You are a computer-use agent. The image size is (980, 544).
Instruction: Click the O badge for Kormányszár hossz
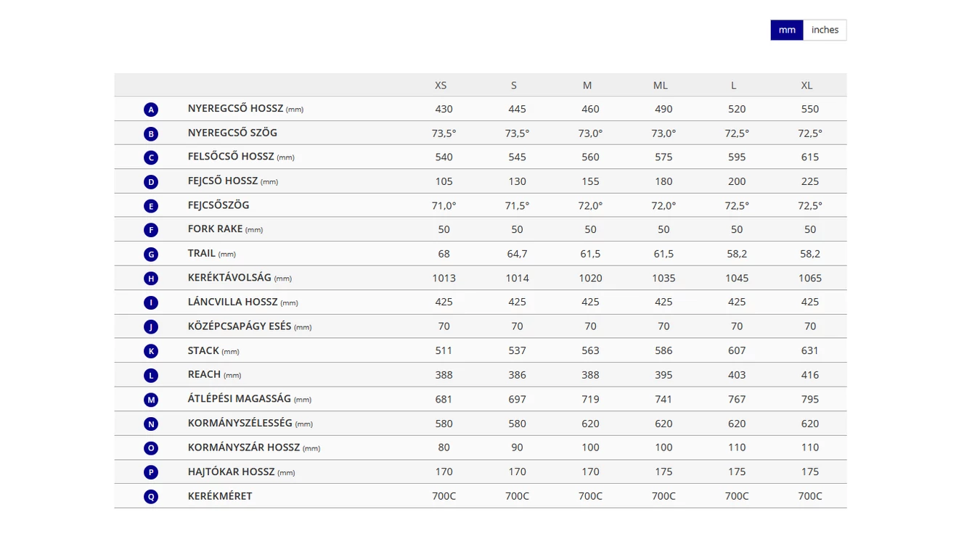click(151, 448)
